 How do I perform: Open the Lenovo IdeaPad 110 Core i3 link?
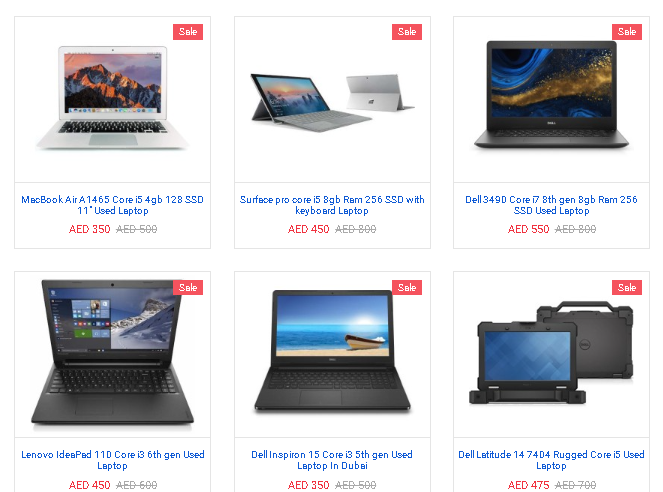pos(112,460)
